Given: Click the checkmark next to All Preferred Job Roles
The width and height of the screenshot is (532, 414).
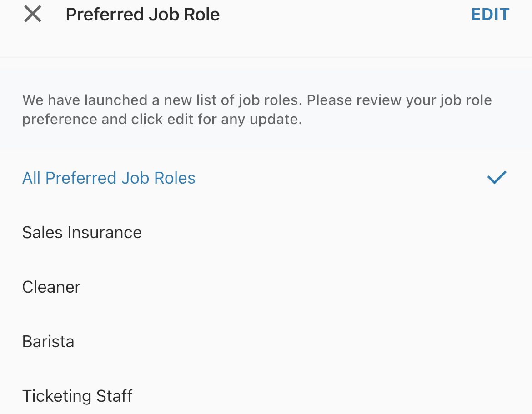Looking at the screenshot, I should tap(497, 177).
